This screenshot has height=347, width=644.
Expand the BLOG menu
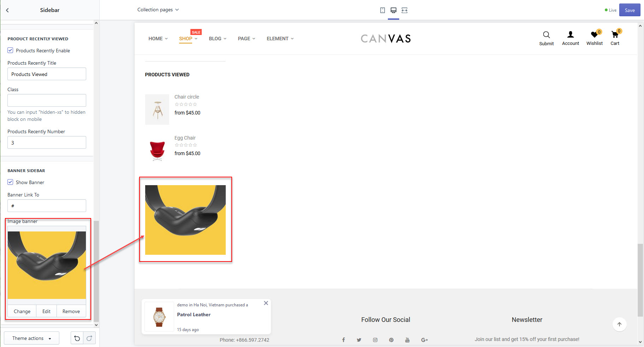tap(218, 39)
